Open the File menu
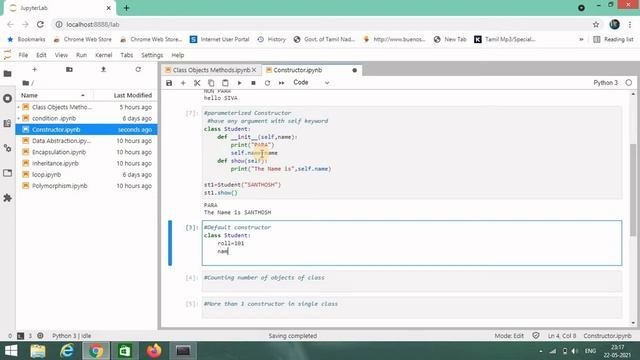 [x=23, y=55]
